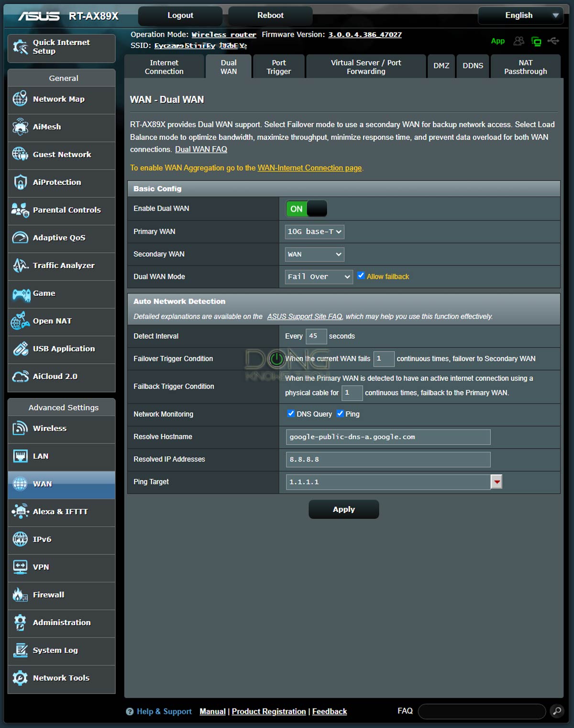Click the Logout button
The image size is (574, 728).
pyautogui.click(x=180, y=15)
